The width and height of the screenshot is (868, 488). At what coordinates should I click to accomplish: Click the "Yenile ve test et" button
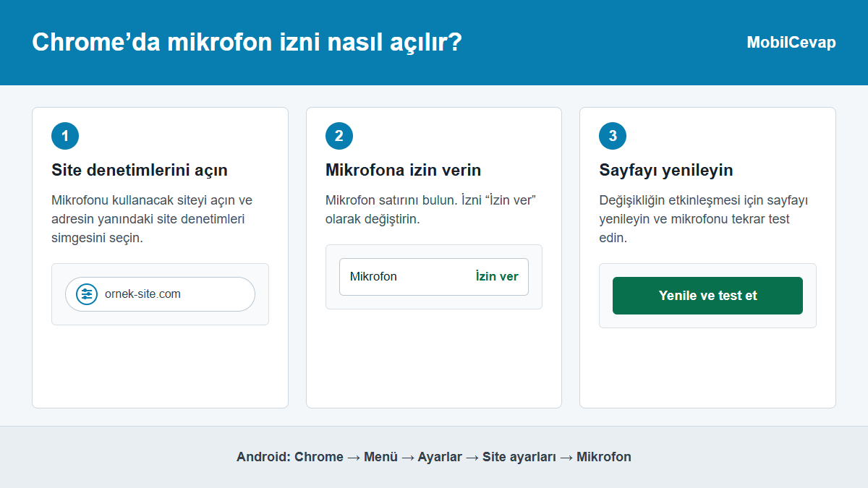[707, 296]
